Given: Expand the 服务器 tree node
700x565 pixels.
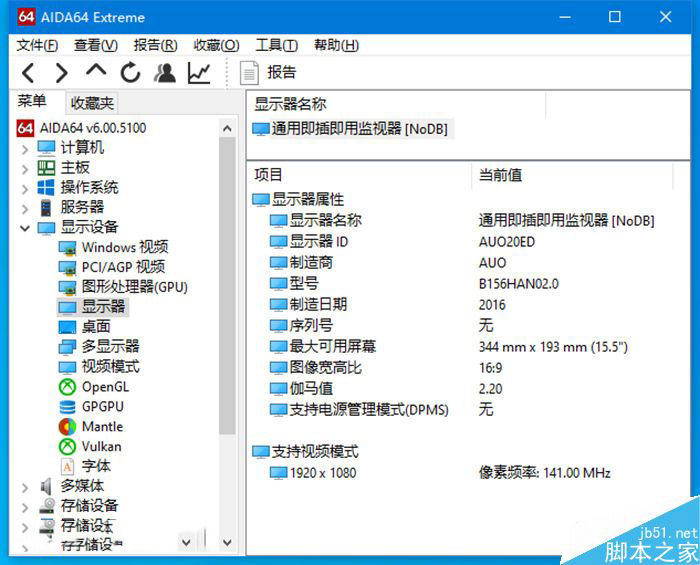Looking at the screenshot, I should 25,208.
